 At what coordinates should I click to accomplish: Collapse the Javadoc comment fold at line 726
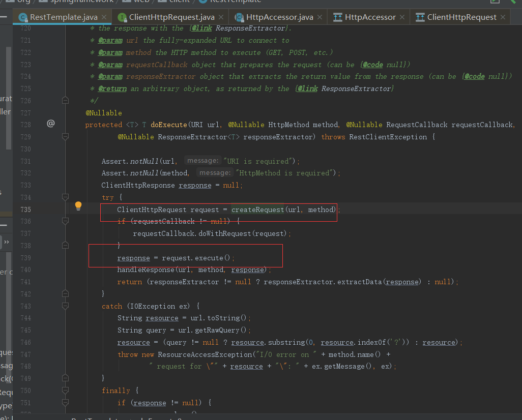[66, 100]
